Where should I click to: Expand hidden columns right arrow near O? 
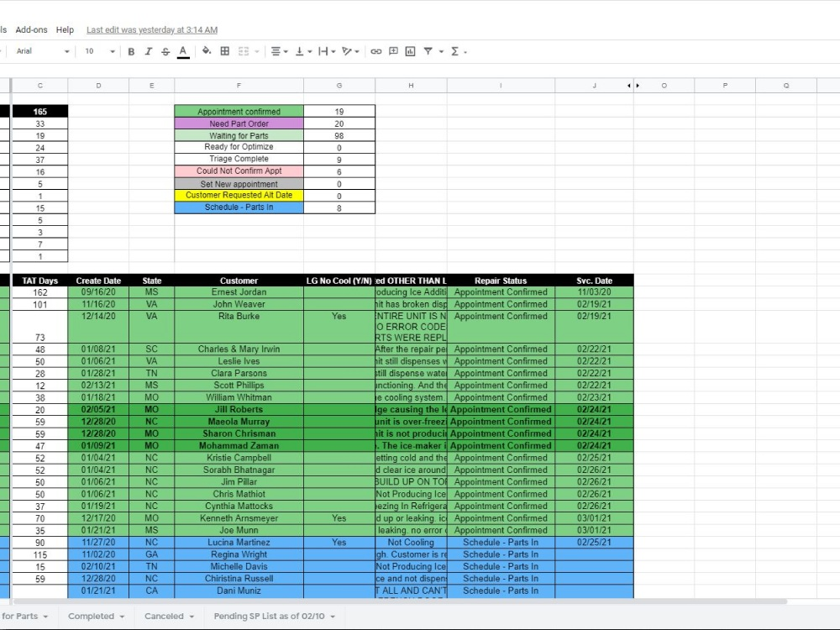click(638, 86)
